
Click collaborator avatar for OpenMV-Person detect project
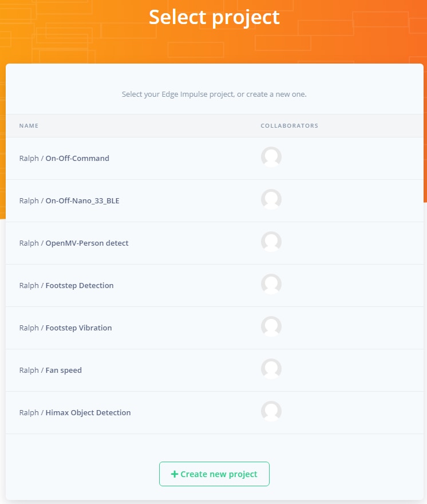(x=271, y=242)
